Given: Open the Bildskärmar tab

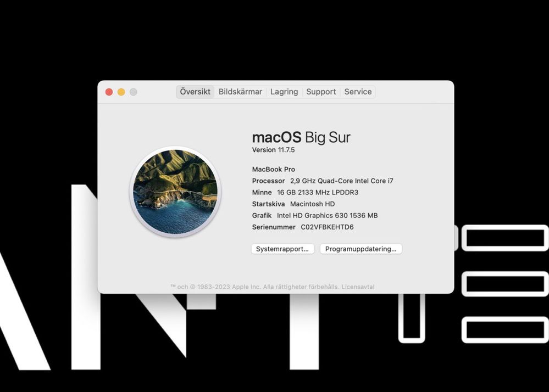Looking at the screenshot, I should pyautogui.click(x=240, y=92).
